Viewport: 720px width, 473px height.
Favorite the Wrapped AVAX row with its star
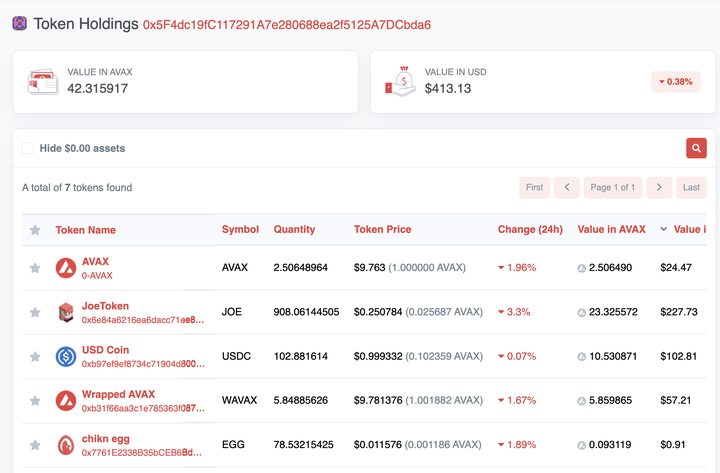[35, 401]
